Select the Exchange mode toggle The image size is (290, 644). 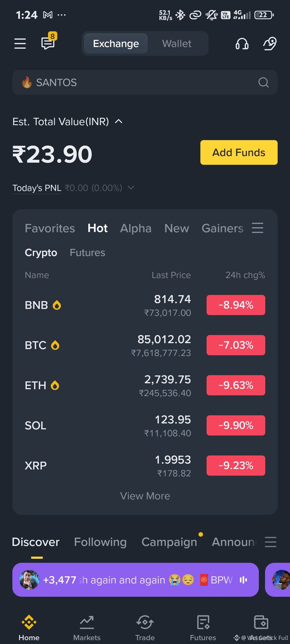coord(116,43)
